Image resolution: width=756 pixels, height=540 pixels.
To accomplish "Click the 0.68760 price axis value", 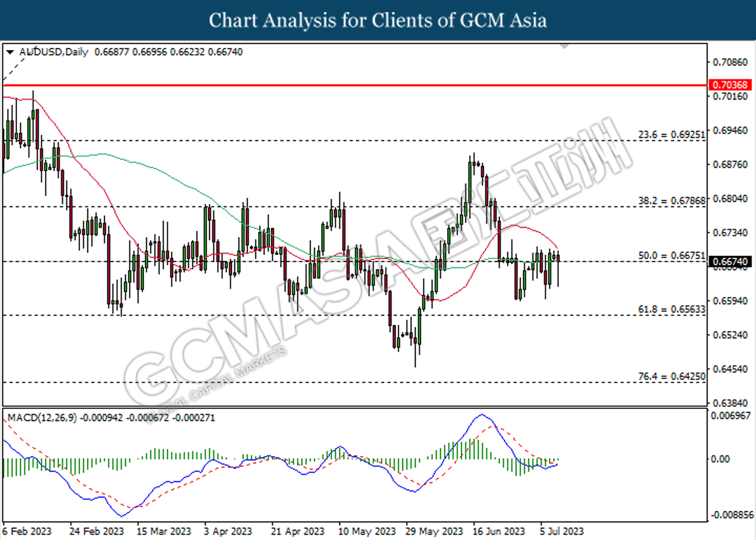I will [730, 164].
